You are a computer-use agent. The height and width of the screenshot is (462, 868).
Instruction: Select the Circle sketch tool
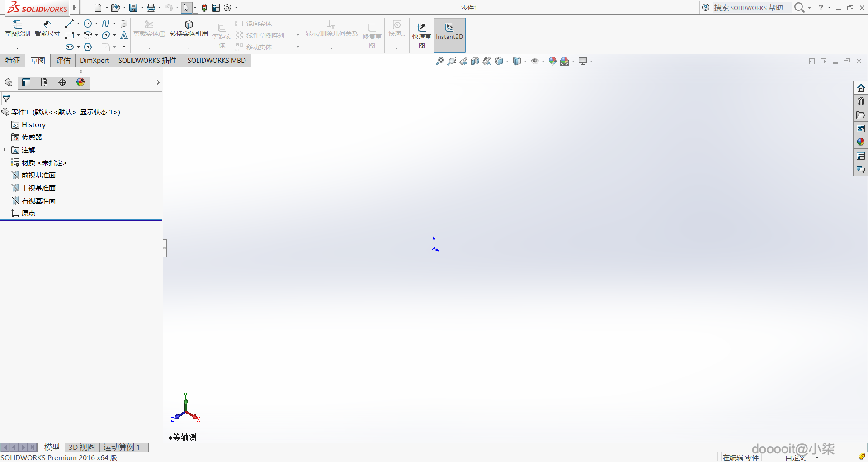point(88,24)
